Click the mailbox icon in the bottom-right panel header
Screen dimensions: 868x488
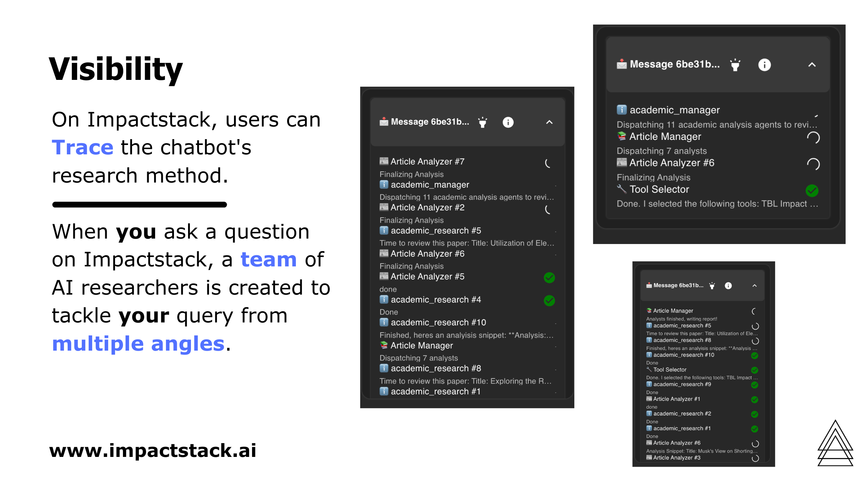point(649,285)
